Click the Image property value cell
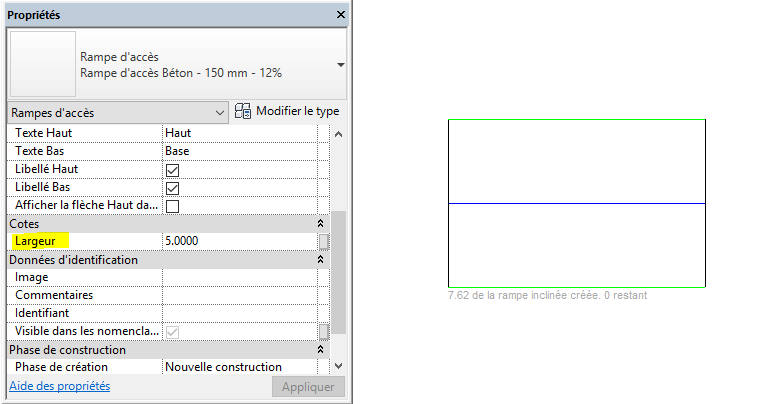 coord(240,277)
